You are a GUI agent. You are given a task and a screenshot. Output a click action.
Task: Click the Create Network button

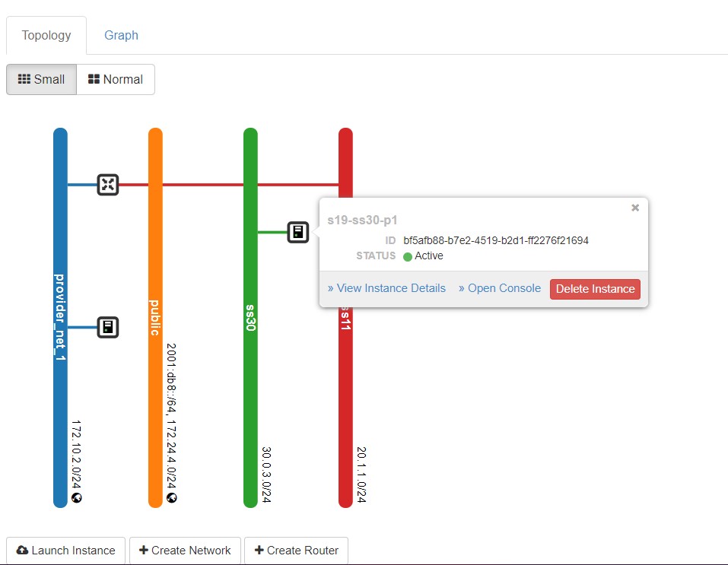coord(186,551)
